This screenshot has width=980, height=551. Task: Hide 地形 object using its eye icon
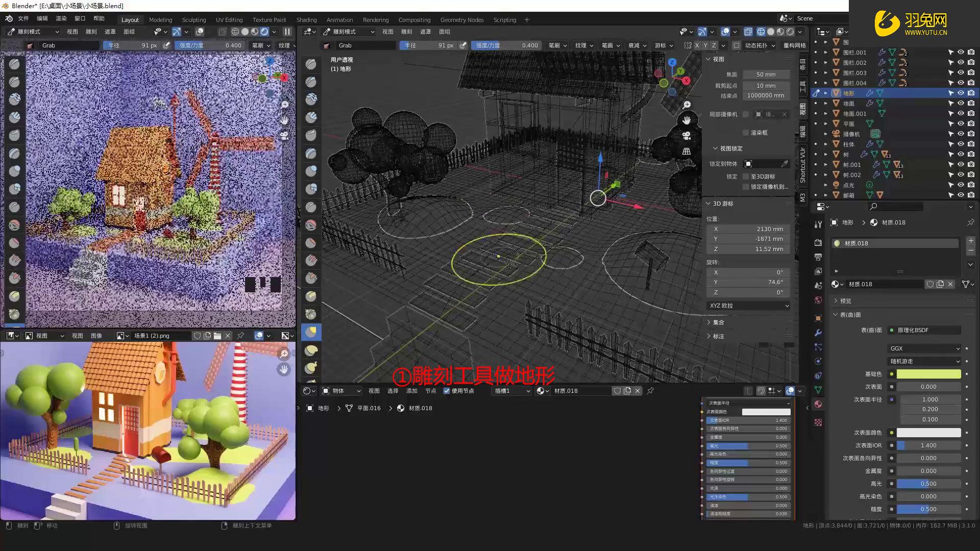tap(961, 93)
